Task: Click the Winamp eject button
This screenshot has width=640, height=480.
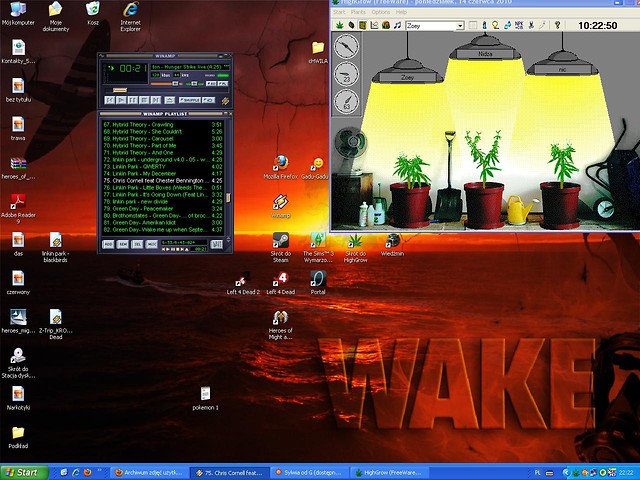Action: [169, 100]
